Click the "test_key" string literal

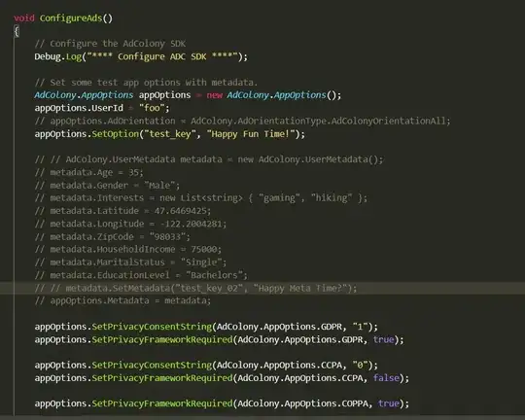[170, 134]
